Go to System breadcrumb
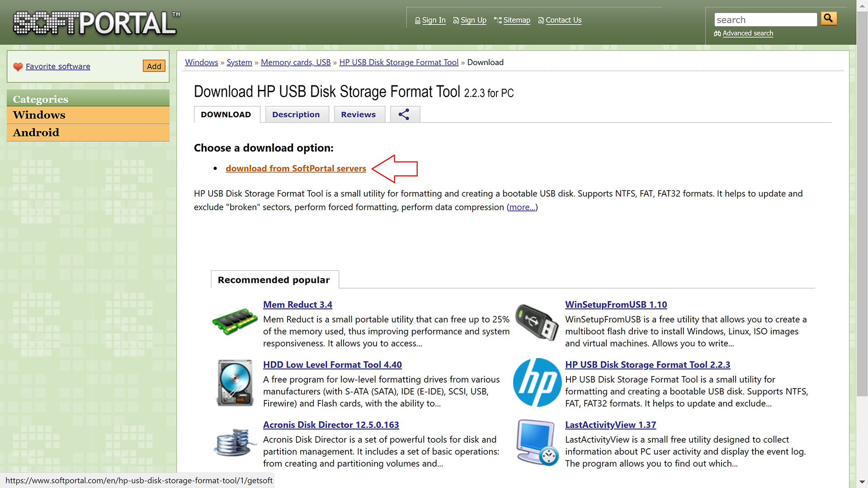 tap(239, 62)
